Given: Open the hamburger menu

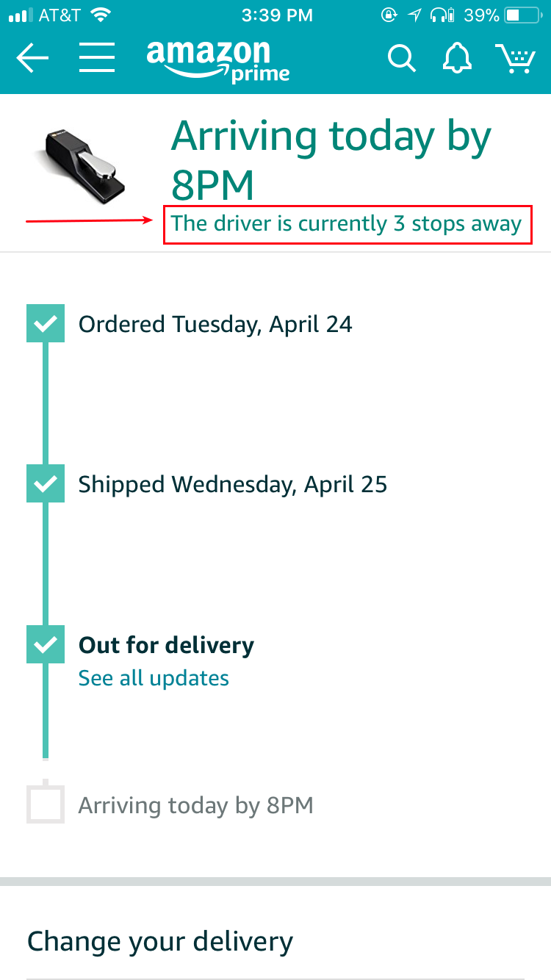Looking at the screenshot, I should 97,57.
